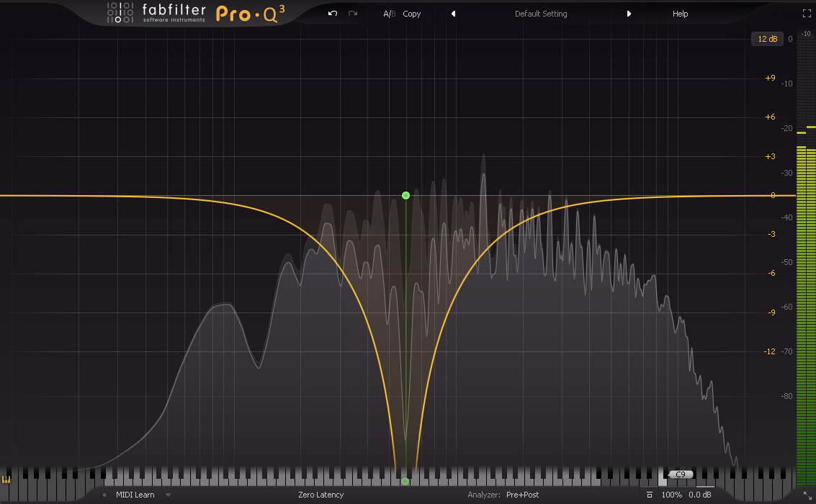Select the green notch band dot on the curve
Image resolution: width=816 pixels, height=504 pixels.
(406, 196)
